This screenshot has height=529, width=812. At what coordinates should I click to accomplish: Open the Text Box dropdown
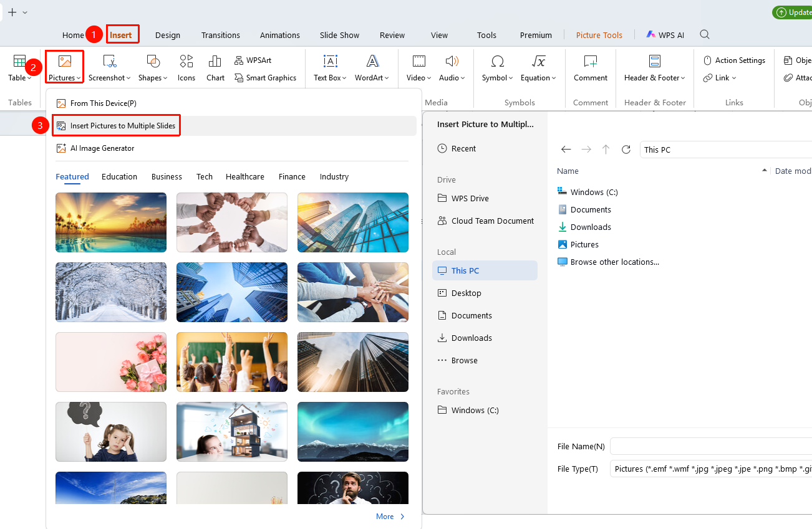pyautogui.click(x=330, y=68)
